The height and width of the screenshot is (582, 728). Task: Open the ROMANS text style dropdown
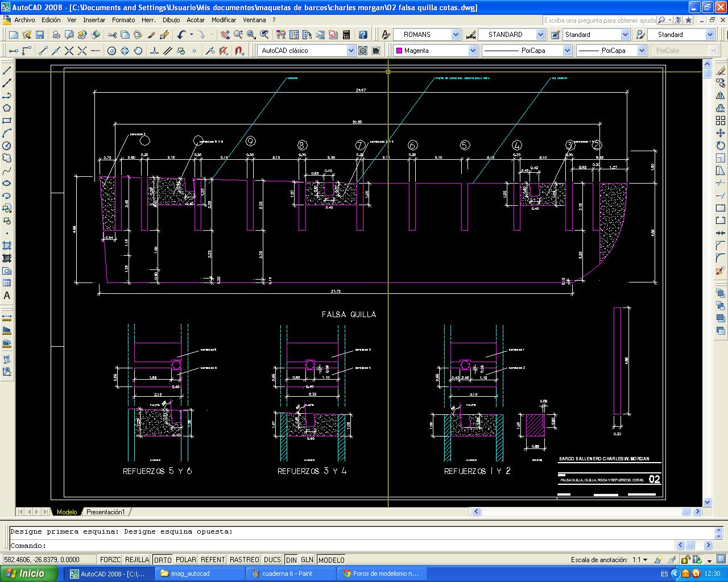(456, 35)
